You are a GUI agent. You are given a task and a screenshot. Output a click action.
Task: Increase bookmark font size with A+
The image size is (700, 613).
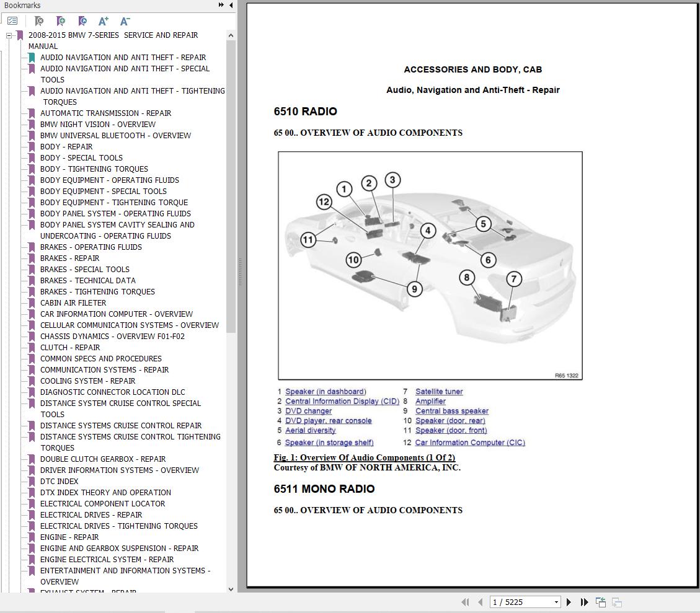[104, 21]
